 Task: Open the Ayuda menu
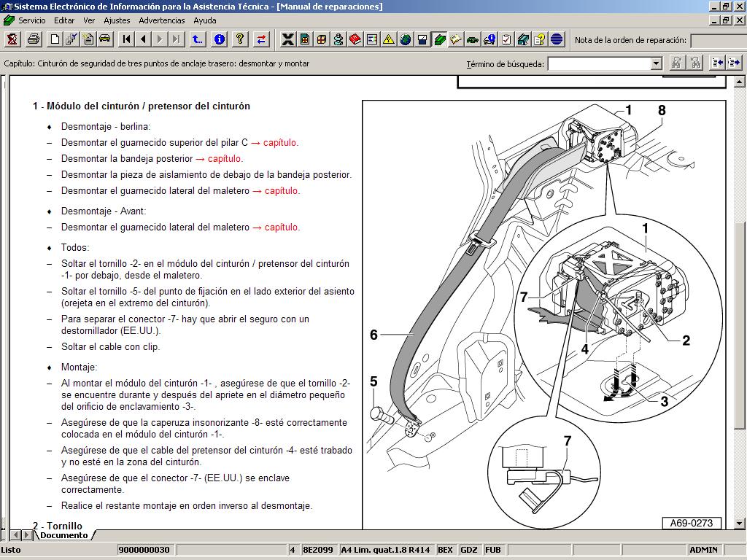205,20
